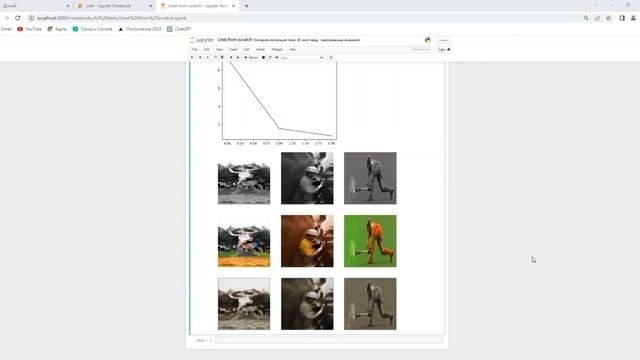Image resolution: width=640 pixels, height=360 pixels.
Task: Restart the kernel toolbar icon
Action: pyautogui.click(x=270, y=58)
